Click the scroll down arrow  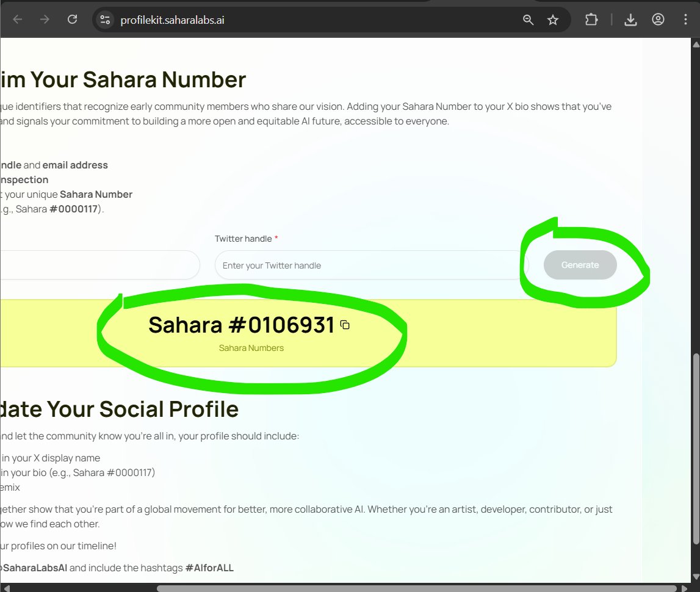pos(696,577)
